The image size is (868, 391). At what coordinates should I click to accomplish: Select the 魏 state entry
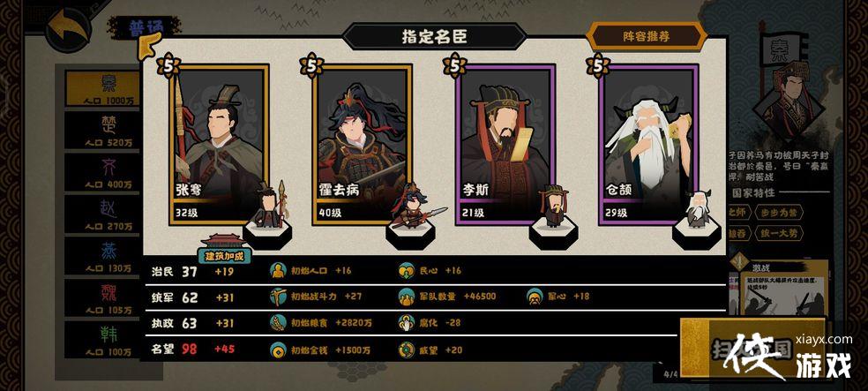tap(103, 297)
